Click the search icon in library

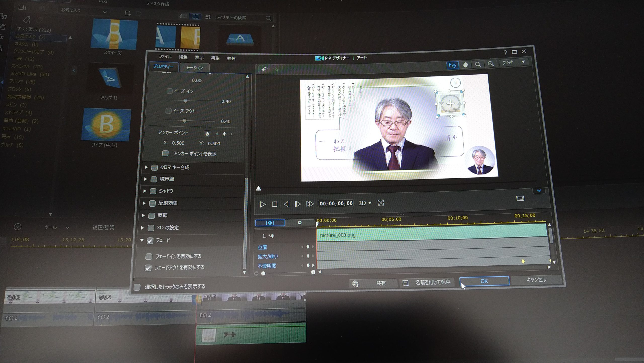coord(268,18)
